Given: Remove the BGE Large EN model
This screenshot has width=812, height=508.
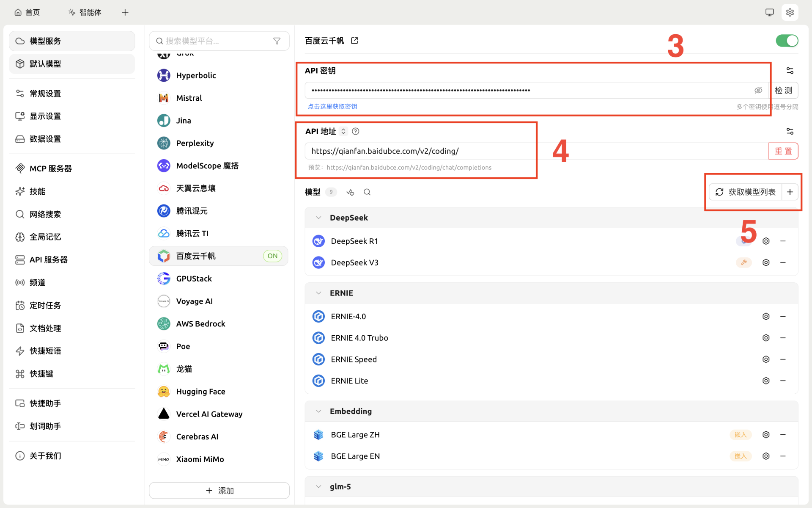Looking at the screenshot, I should [x=783, y=456].
